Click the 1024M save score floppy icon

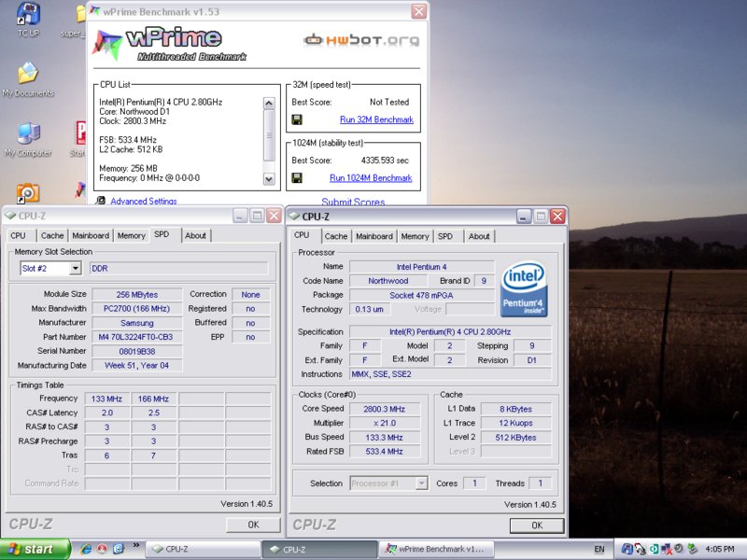(x=297, y=178)
